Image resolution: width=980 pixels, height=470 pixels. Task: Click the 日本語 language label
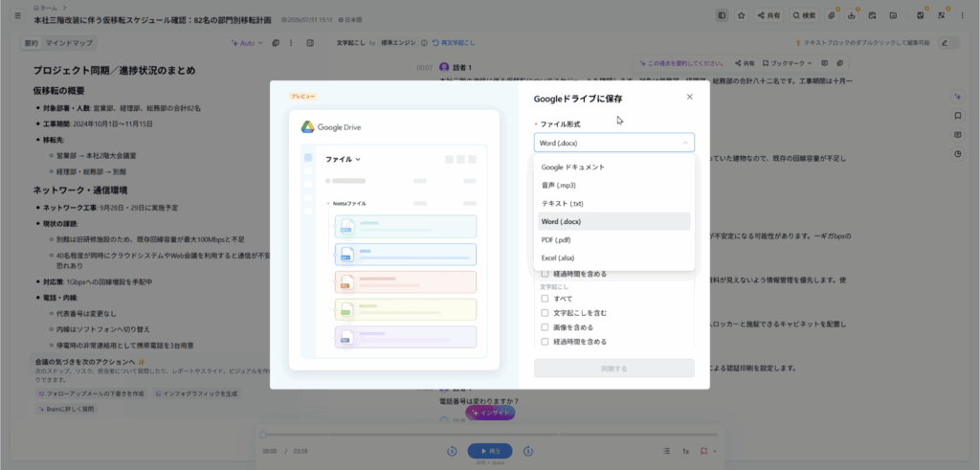350,20
